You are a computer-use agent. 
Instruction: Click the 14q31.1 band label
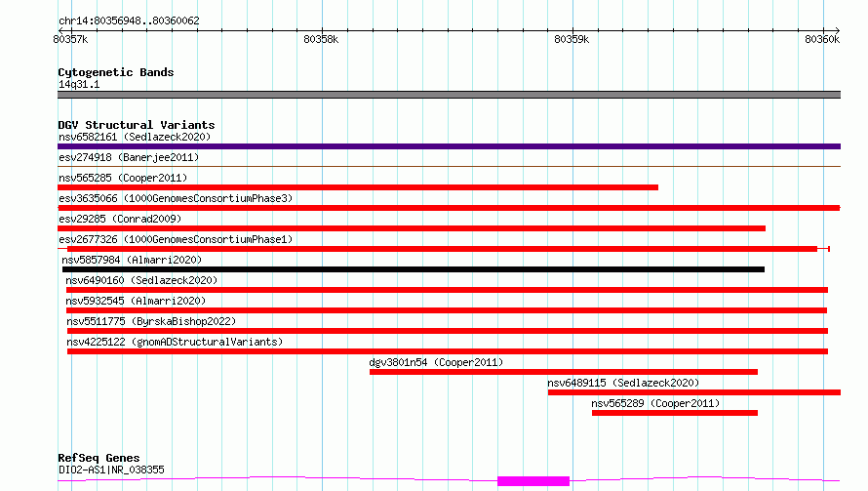[79, 84]
